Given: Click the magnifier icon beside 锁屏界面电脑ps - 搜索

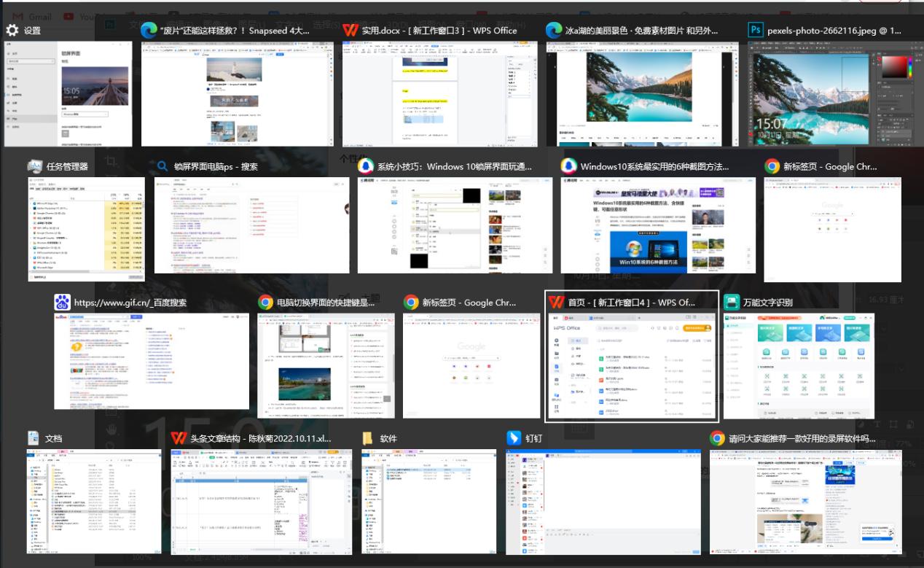Looking at the screenshot, I should coord(163,166).
